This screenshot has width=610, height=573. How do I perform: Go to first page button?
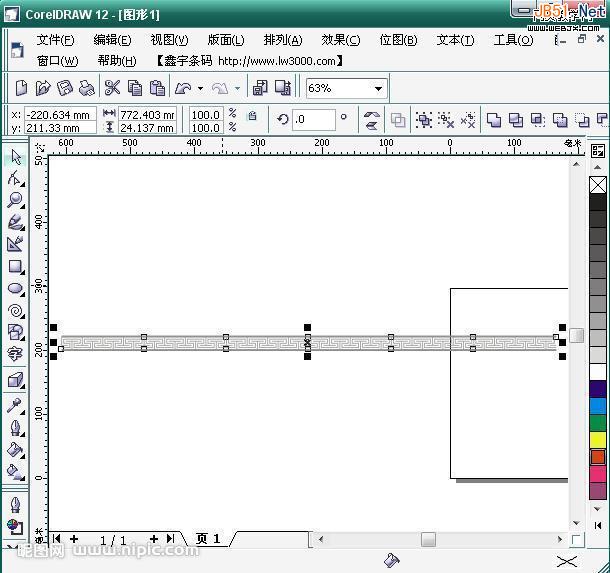pos(56,539)
